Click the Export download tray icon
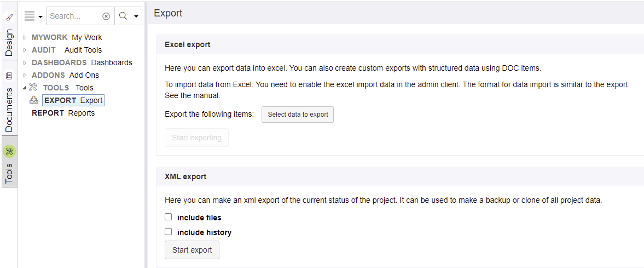This screenshot has height=268, width=644. 34,100
